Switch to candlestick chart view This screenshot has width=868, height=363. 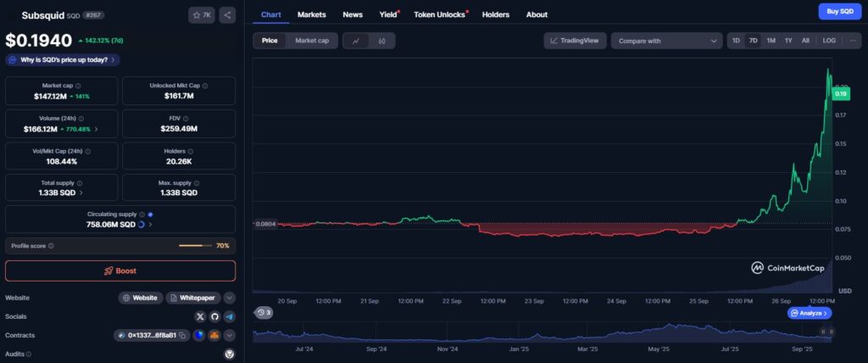[382, 41]
